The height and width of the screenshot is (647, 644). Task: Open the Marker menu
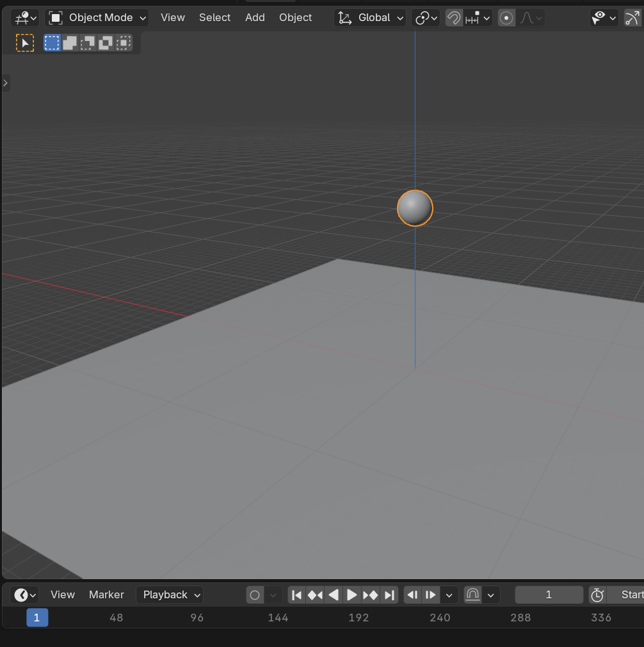pos(106,594)
